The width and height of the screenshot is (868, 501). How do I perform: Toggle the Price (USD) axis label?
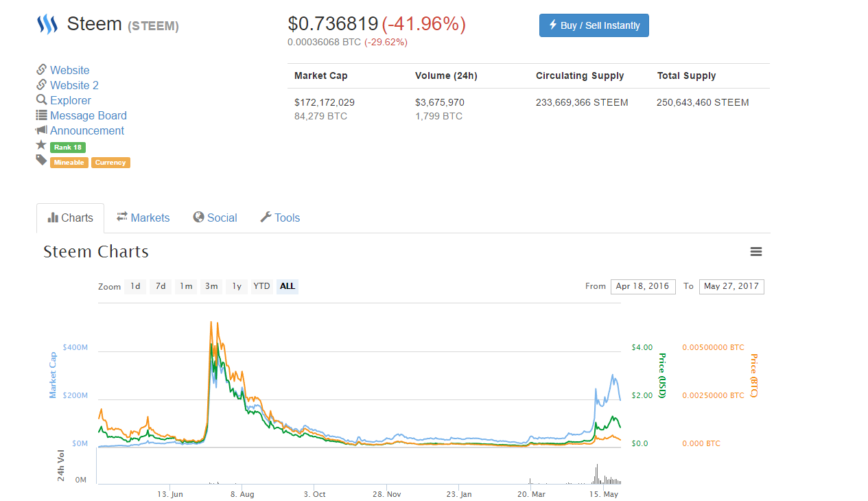coord(662,375)
